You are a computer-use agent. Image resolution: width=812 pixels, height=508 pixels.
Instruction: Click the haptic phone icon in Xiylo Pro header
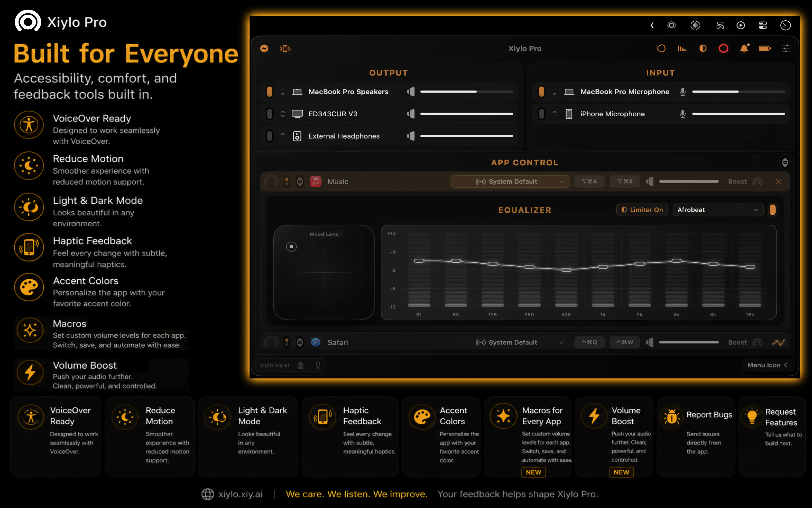click(285, 49)
